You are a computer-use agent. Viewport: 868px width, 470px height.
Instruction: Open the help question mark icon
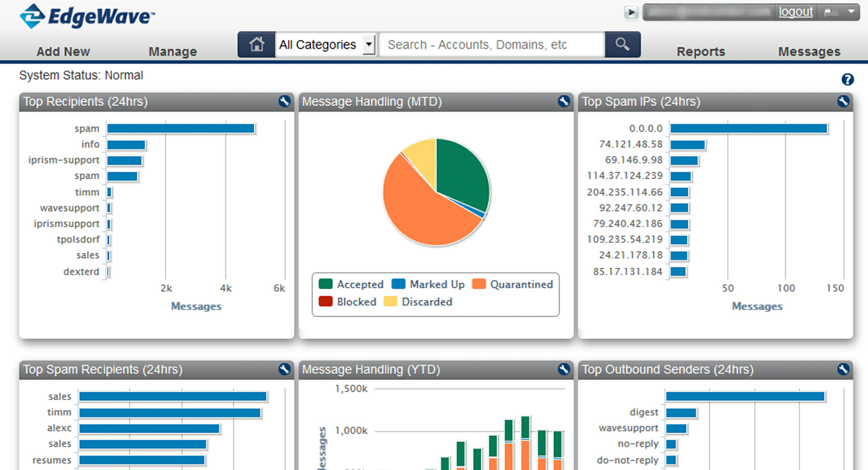point(847,79)
